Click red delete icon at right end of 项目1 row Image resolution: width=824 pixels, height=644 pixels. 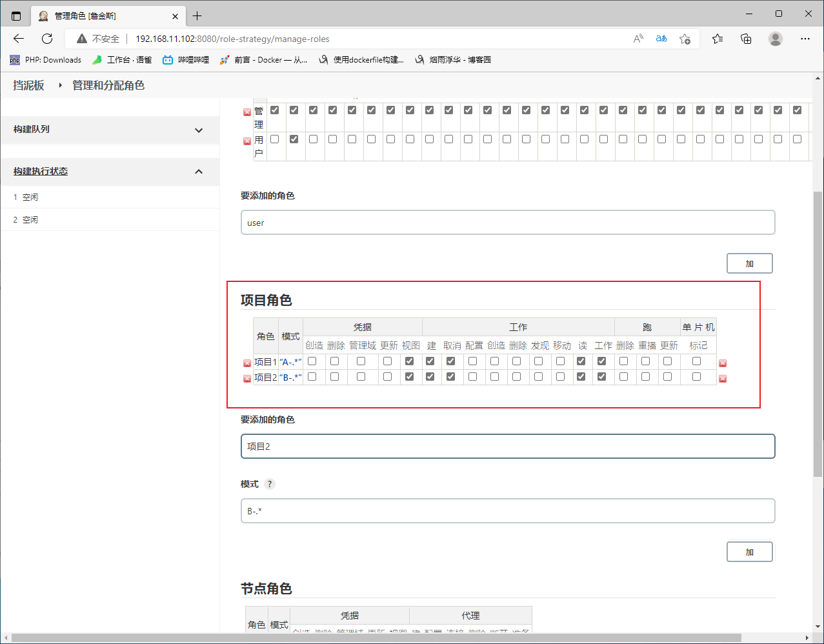(x=723, y=363)
